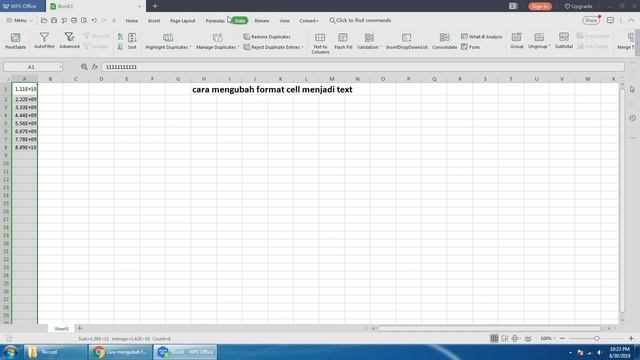
Task: Click the Share button
Action: (591, 20)
